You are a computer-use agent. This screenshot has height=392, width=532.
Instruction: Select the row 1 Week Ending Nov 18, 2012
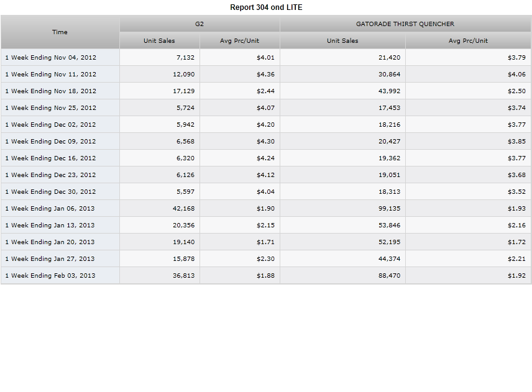(x=266, y=91)
